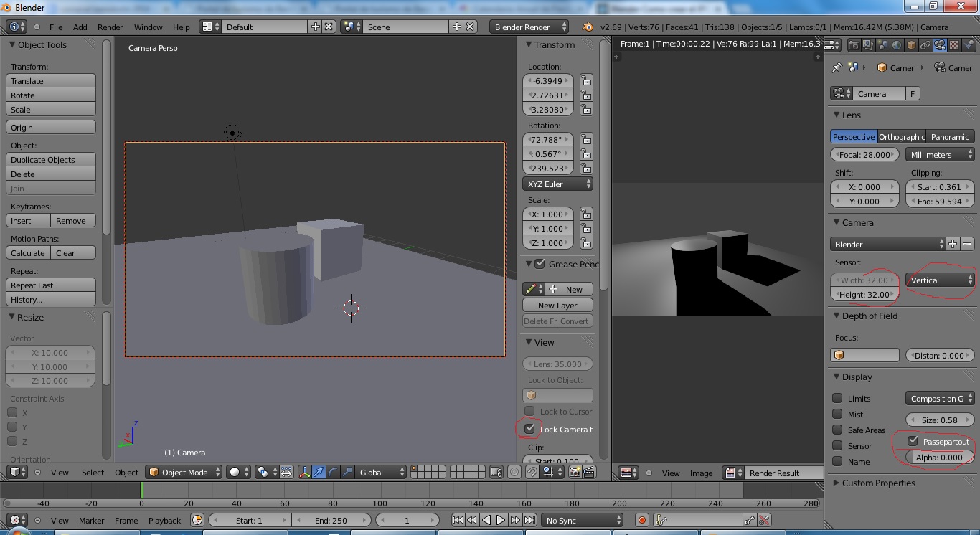Enable the Mist checkbox
The height and width of the screenshot is (535, 980).
point(837,414)
